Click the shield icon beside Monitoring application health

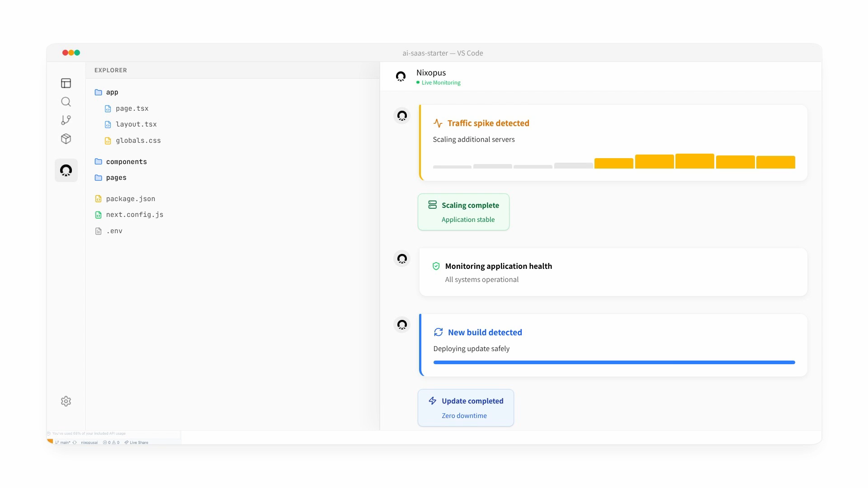436,266
